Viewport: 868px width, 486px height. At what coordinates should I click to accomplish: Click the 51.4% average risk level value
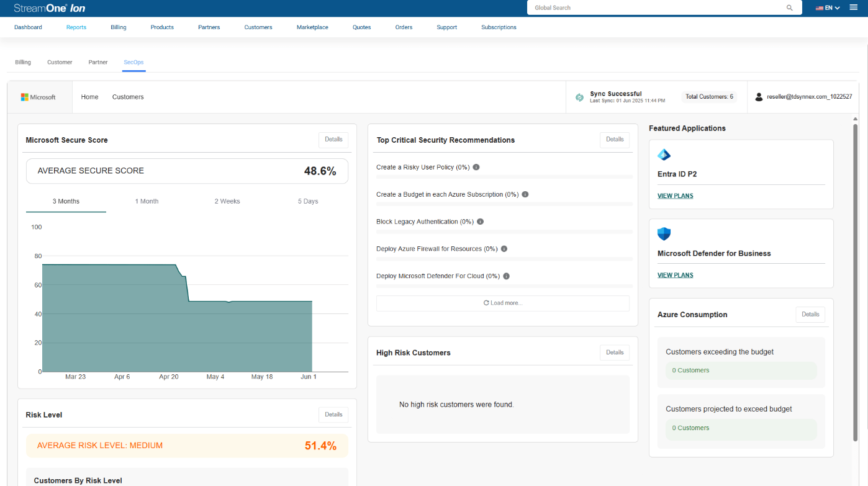point(320,446)
